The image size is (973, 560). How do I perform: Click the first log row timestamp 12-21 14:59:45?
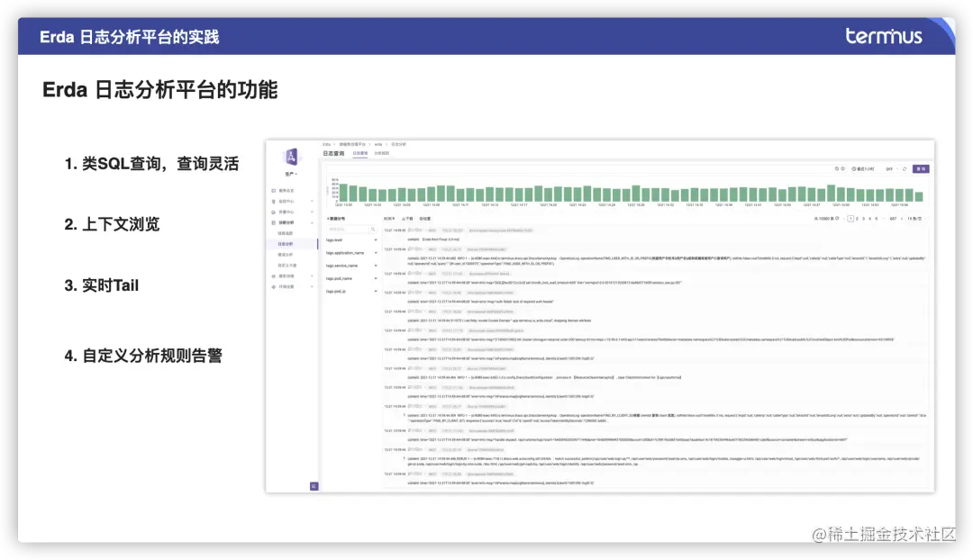(395, 230)
